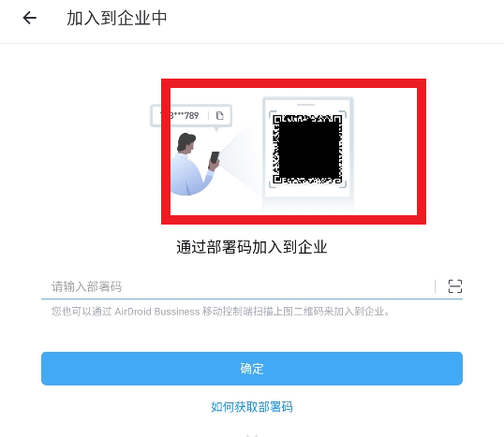
Task: Tap the bottom-left finder square of the QR code
Action: point(277,180)
